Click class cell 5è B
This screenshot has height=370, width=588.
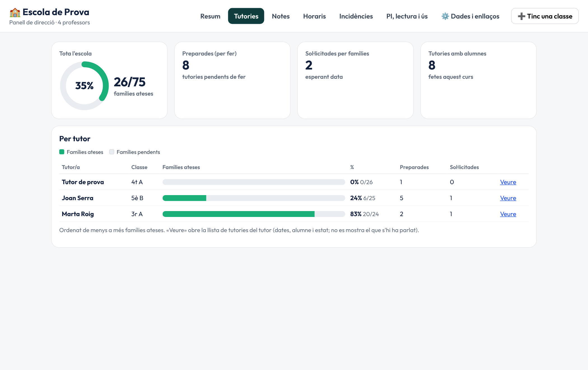137,198
